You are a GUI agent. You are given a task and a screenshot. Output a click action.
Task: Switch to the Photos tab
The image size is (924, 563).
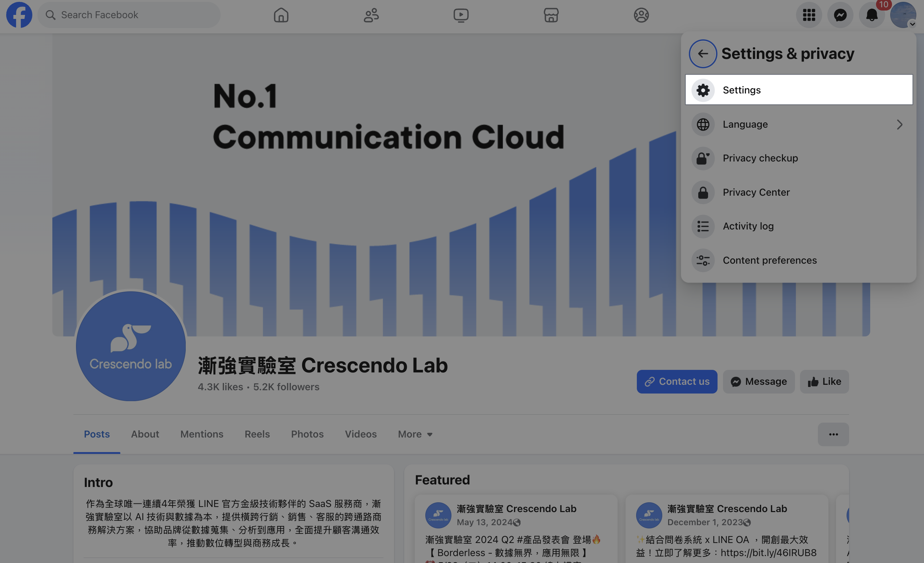[x=307, y=434]
